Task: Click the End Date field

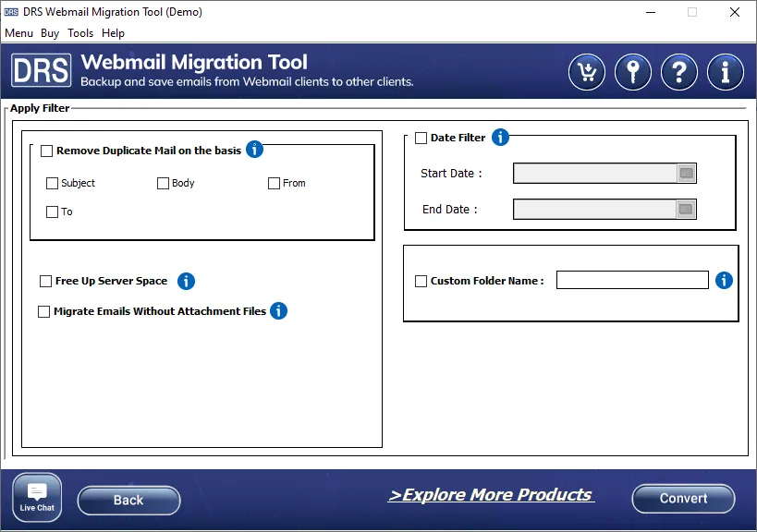Action: 595,210
